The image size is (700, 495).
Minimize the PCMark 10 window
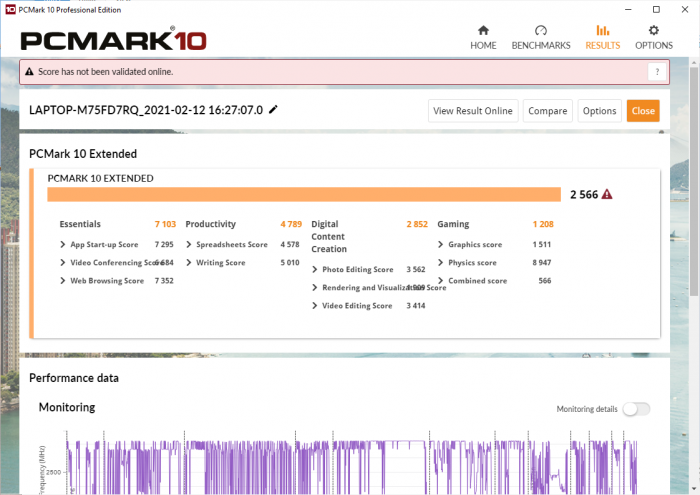[628, 9]
